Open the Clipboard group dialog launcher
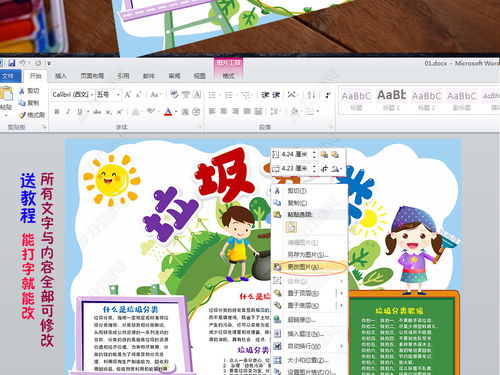Viewport: 500px width, 375px height. (x=44, y=127)
